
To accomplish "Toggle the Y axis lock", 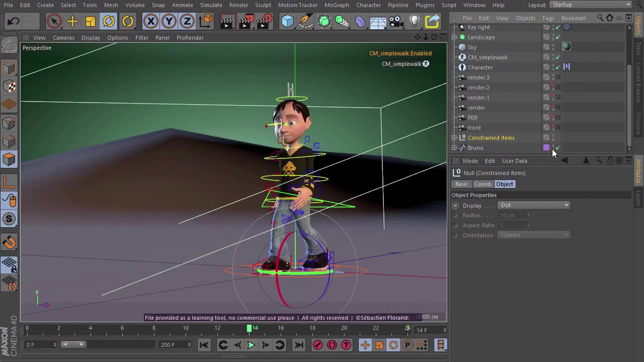I will coord(169,21).
